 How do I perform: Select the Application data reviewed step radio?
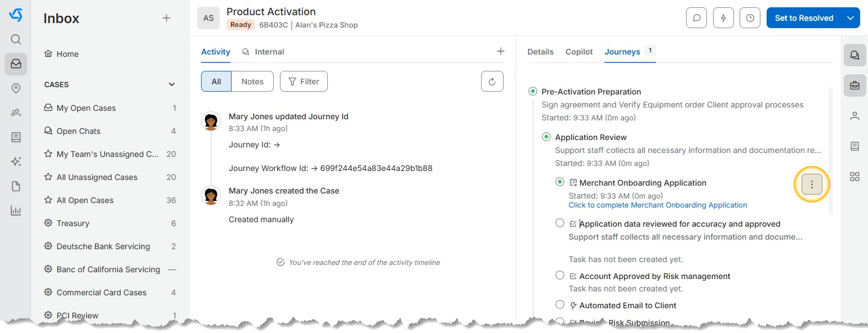coord(560,223)
